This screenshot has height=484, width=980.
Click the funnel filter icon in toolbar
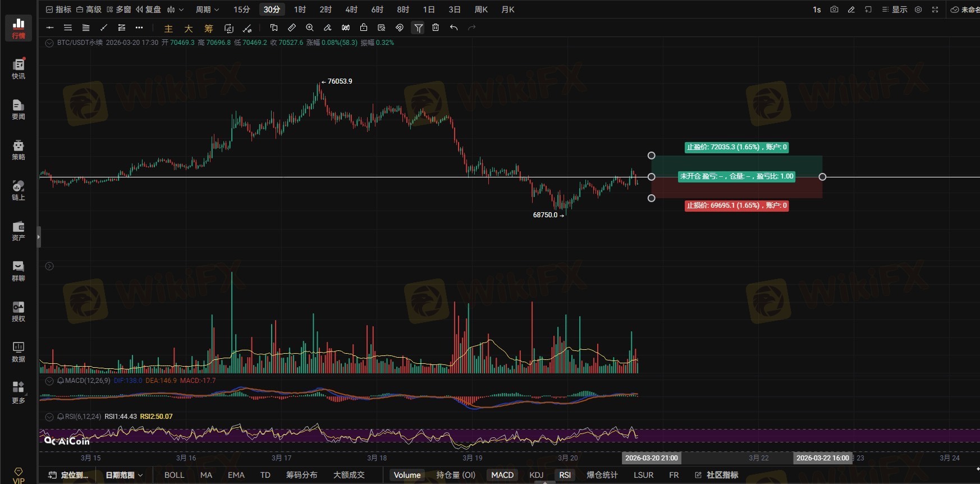(x=418, y=28)
